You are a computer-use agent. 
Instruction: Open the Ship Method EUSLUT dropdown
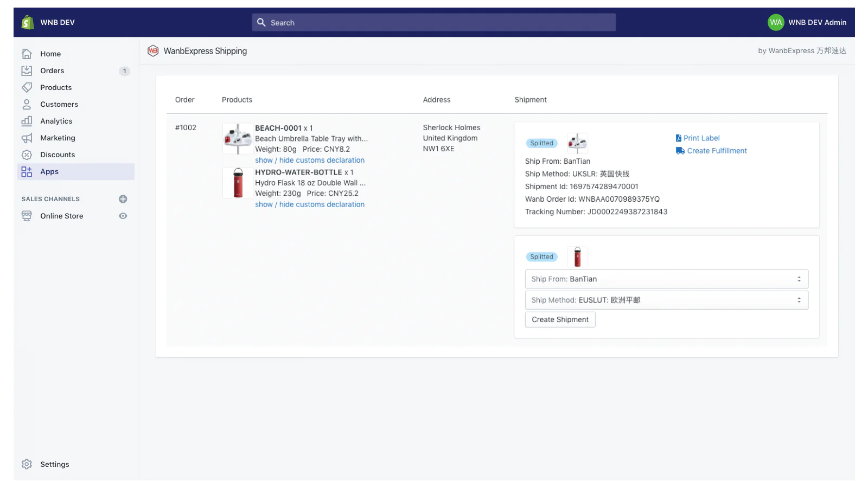(666, 300)
